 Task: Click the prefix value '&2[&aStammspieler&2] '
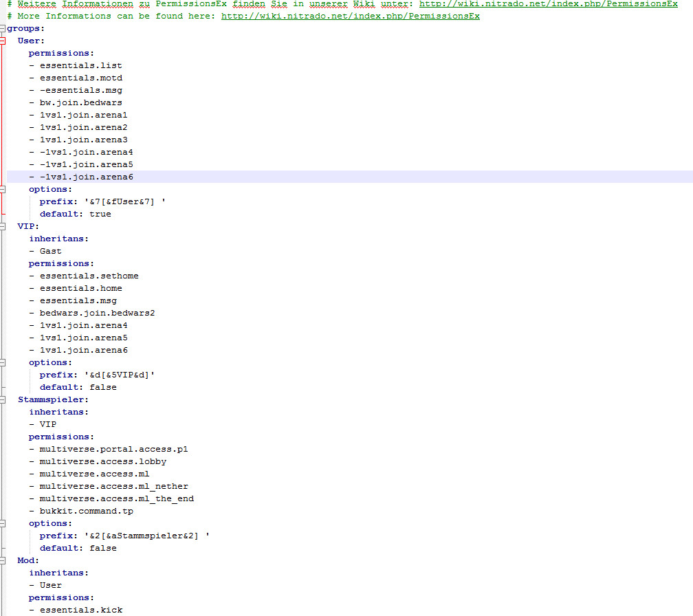tap(147, 536)
